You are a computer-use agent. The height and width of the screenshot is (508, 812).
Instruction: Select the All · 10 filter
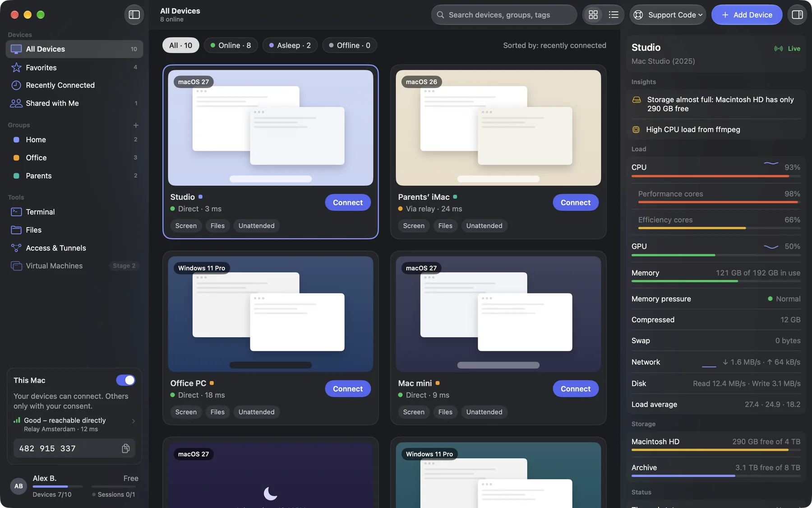click(180, 45)
